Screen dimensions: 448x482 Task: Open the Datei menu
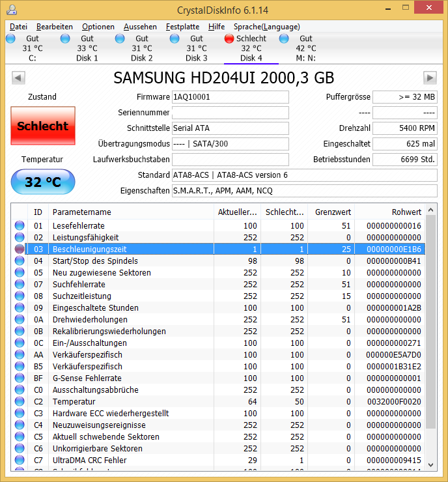click(18, 27)
